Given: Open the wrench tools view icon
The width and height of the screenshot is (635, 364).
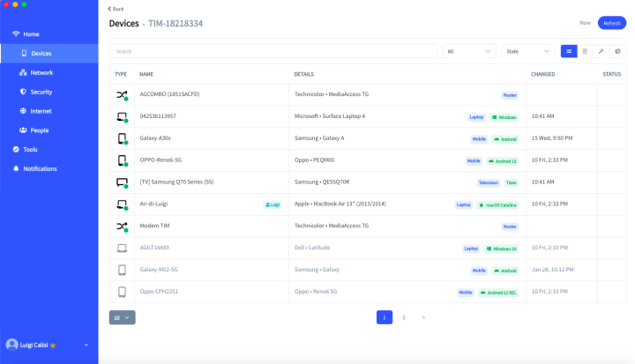Looking at the screenshot, I should tap(601, 51).
